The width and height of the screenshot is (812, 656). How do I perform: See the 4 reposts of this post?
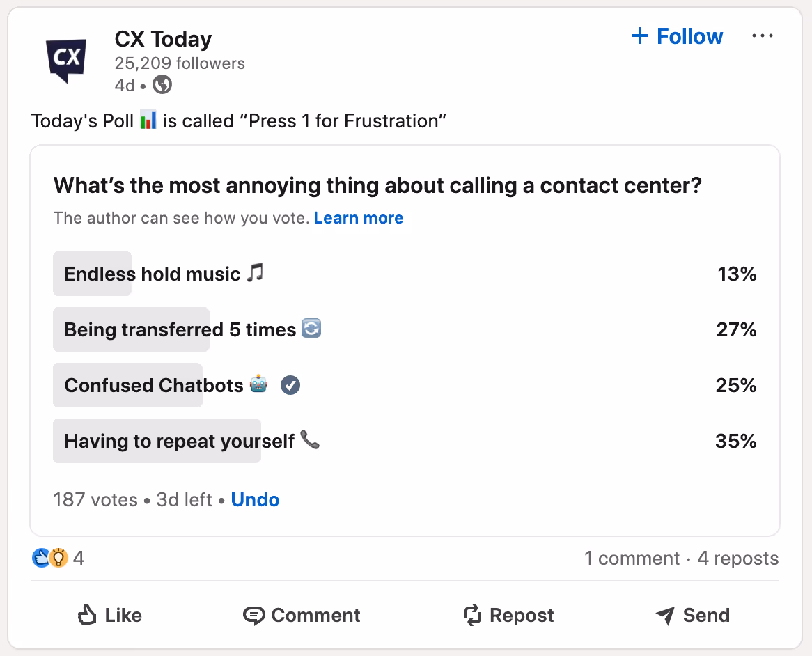(737, 558)
